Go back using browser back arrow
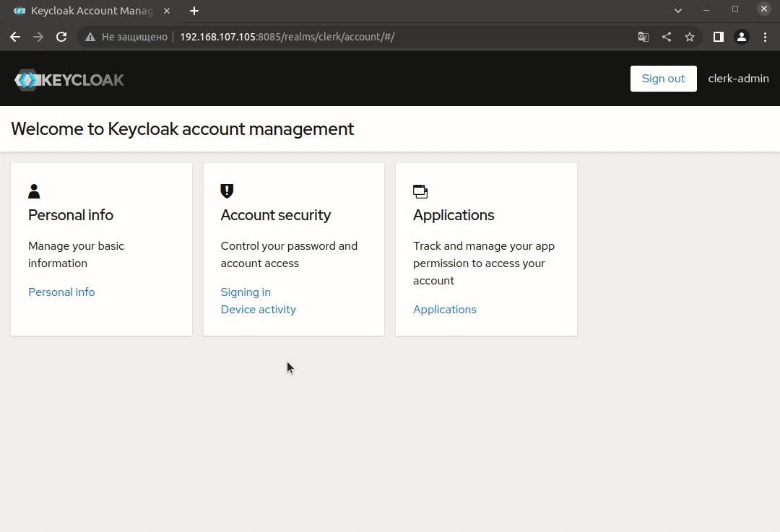The height and width of the screenshot is (532, 780). (x=15, y=37)
